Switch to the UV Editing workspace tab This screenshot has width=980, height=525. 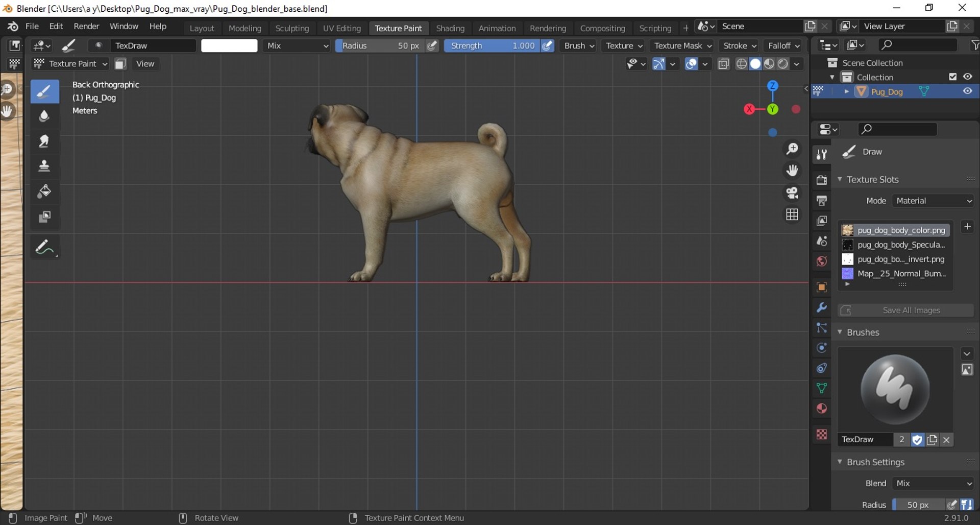pyautogui.click(x=341, y=28)
